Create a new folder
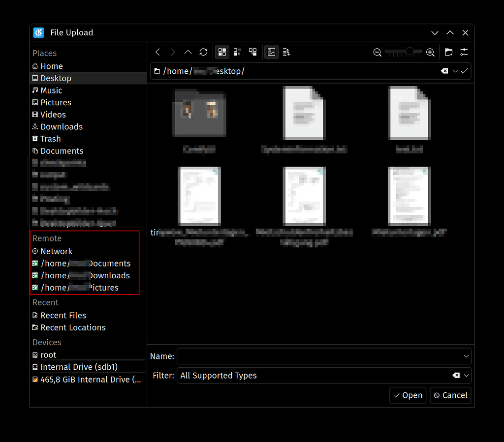The width and height of the screenshot is (504, 442). 448,52
